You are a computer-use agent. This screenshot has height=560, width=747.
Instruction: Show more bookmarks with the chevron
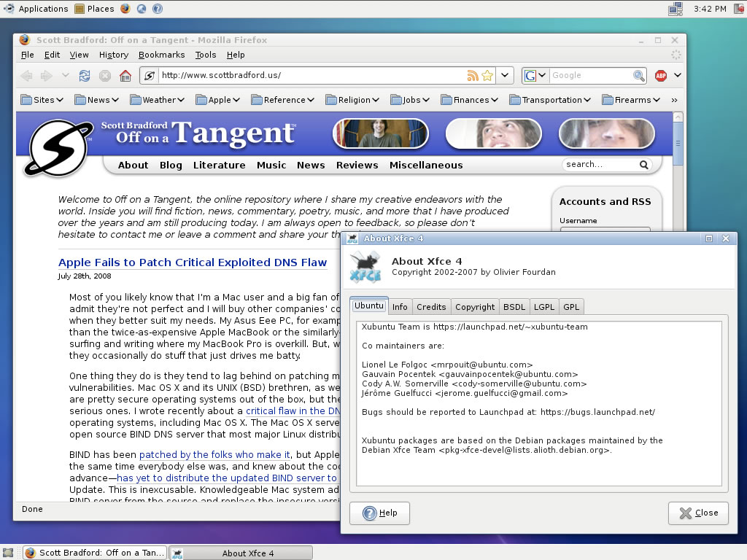click(674, 100)
